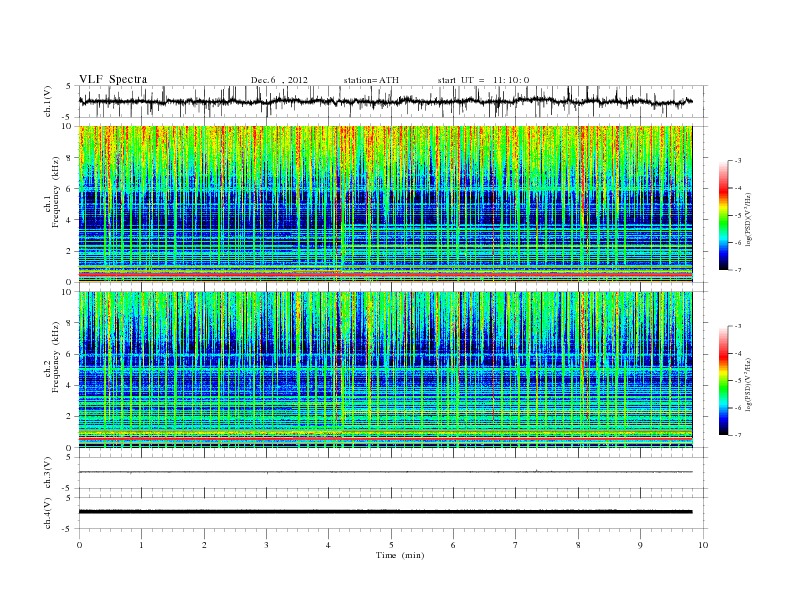Click time axis tick label "4"
This screenshot has height=612, width=792.
pyautogui.click(x=328, y=545)
